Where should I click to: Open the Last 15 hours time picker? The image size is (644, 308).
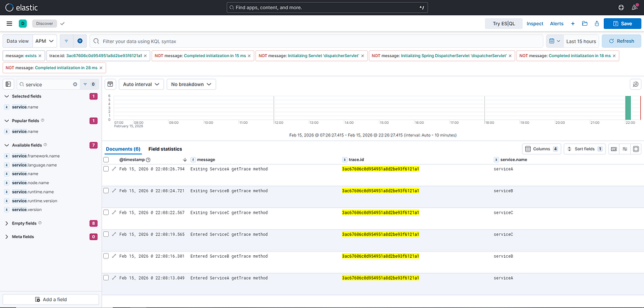pyautogui.click(x=580, y=41)
